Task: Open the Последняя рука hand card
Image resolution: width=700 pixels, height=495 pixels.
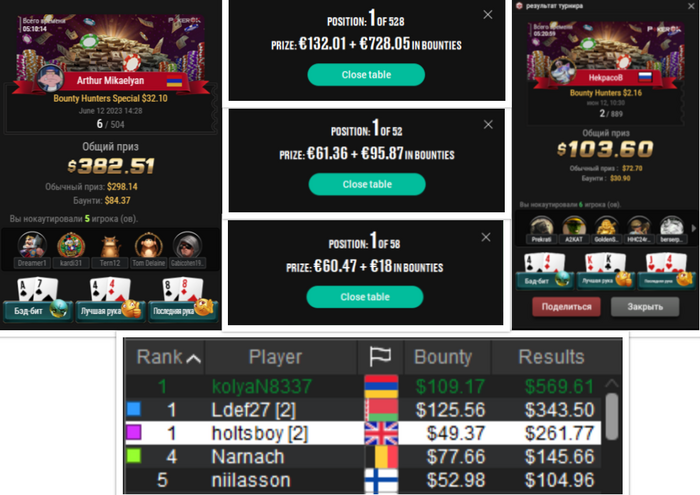Action: coord(183,299)
